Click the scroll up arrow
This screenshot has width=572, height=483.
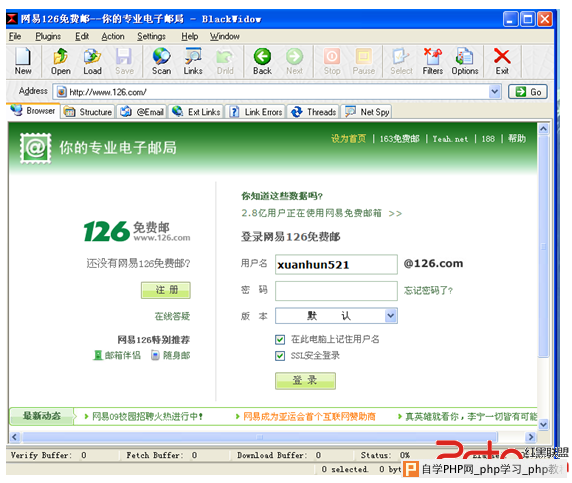543,129
